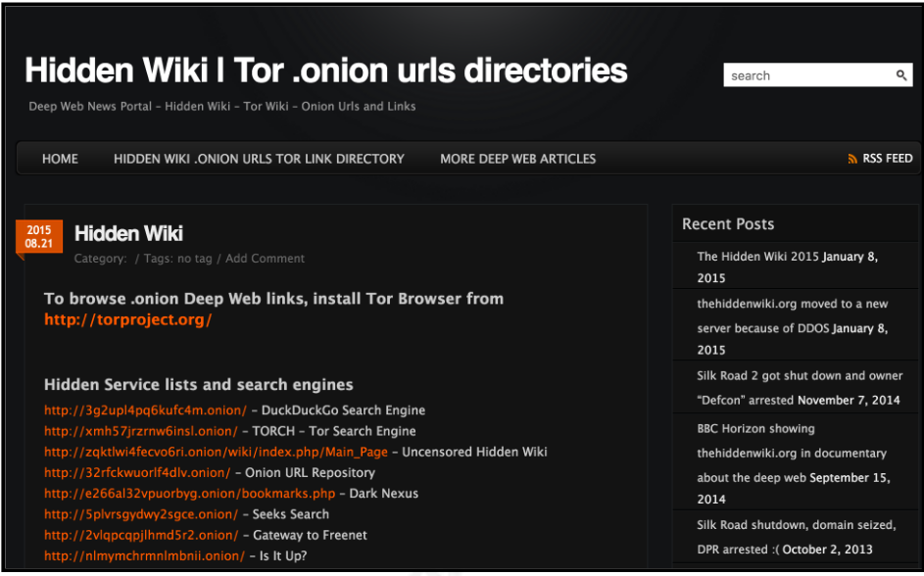Select More Deep Web Articles menu

tap(517, 159)
